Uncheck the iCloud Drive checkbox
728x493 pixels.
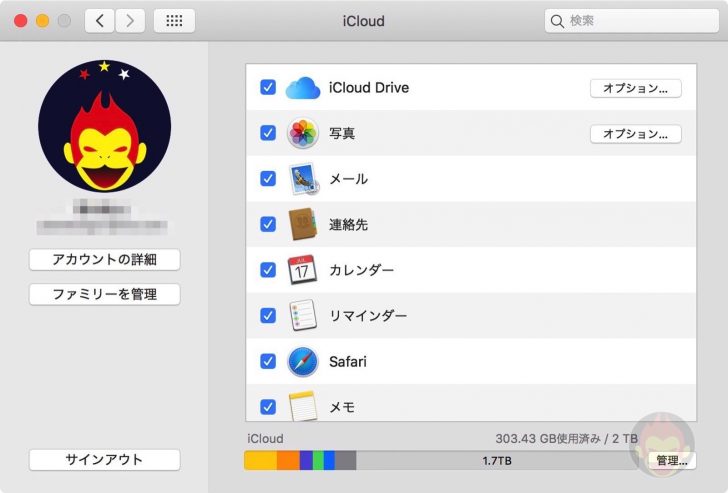click(x=268, y=87)
